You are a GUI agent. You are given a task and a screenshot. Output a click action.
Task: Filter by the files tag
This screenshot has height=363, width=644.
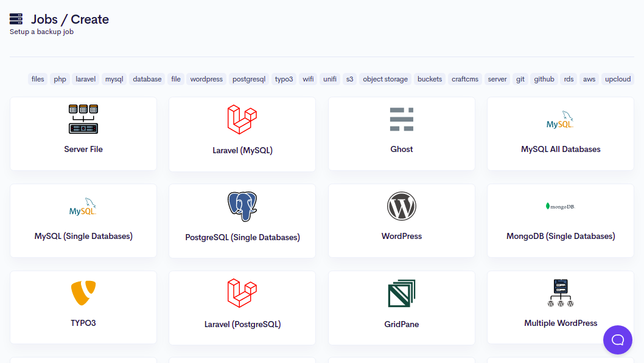point(38,79)
